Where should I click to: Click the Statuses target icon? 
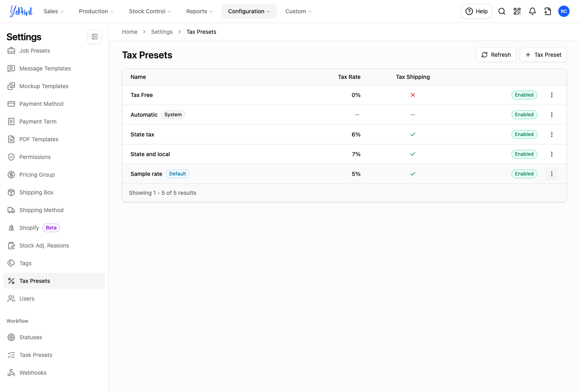click(11, 337)
